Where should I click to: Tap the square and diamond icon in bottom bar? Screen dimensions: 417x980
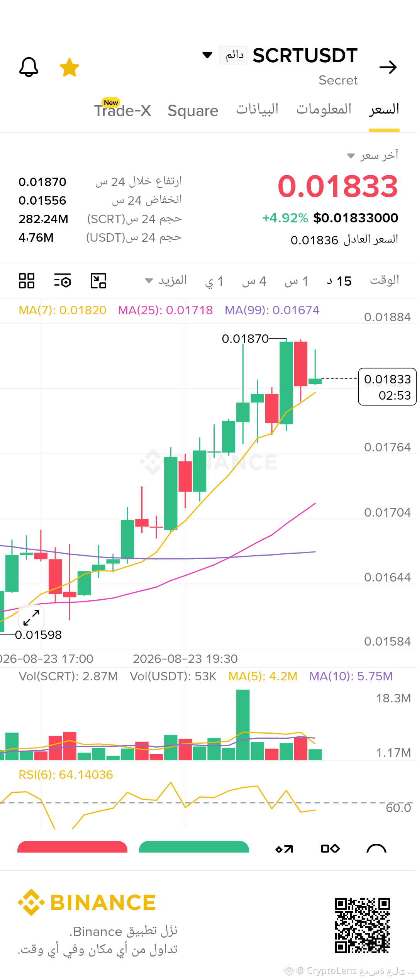[330, 848]
